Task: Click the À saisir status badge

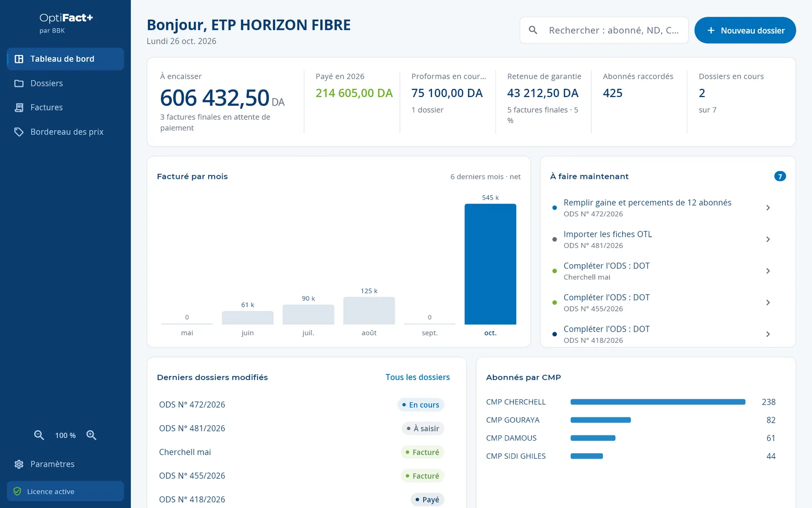Action: tap(423, 429)
